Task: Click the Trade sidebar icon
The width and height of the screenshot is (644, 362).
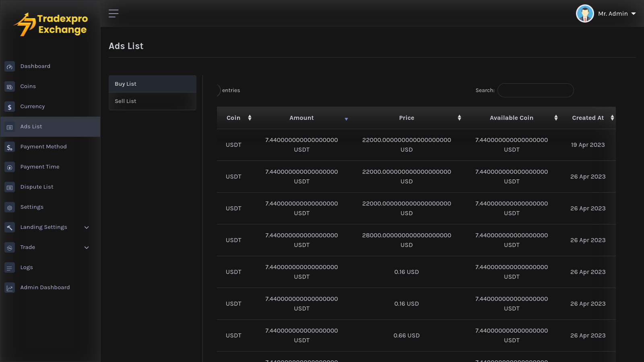Action: pyautogui.click(x=10, y=247)
